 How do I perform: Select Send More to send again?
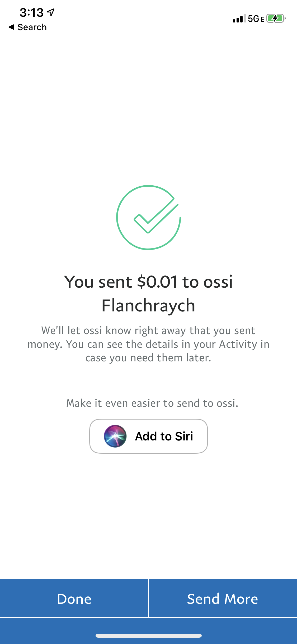tap(223, 599)
